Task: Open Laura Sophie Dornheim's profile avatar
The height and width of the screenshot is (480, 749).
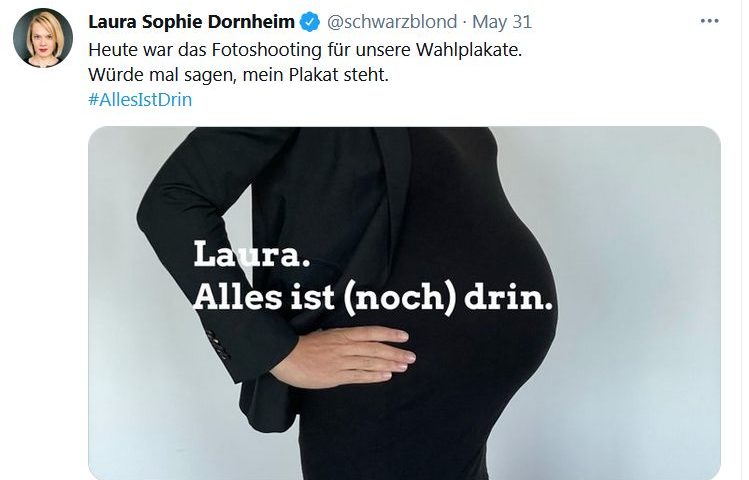Action: point(43,38)
